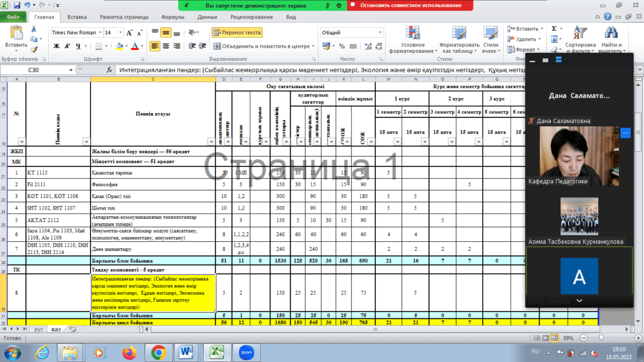Toggle middle vertical alignment button
Viewport: 644px width, 362px height.
click(166, 32)
